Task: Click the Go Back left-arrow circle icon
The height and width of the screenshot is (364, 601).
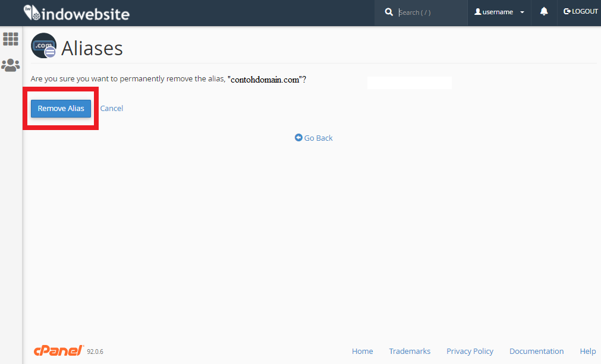Action: [x=298, y=138]
